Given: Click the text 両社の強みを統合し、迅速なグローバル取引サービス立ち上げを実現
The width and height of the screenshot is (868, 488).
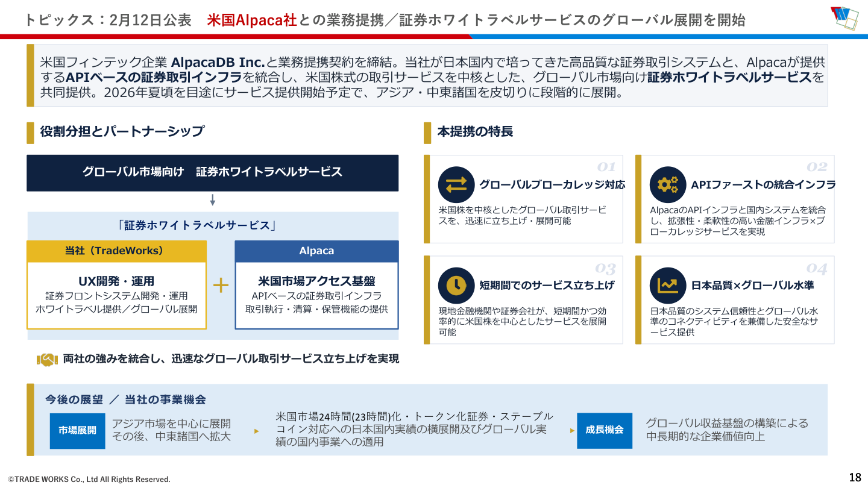Looking at the screenshot, I should pyautogui.click(x=231, y=359).
